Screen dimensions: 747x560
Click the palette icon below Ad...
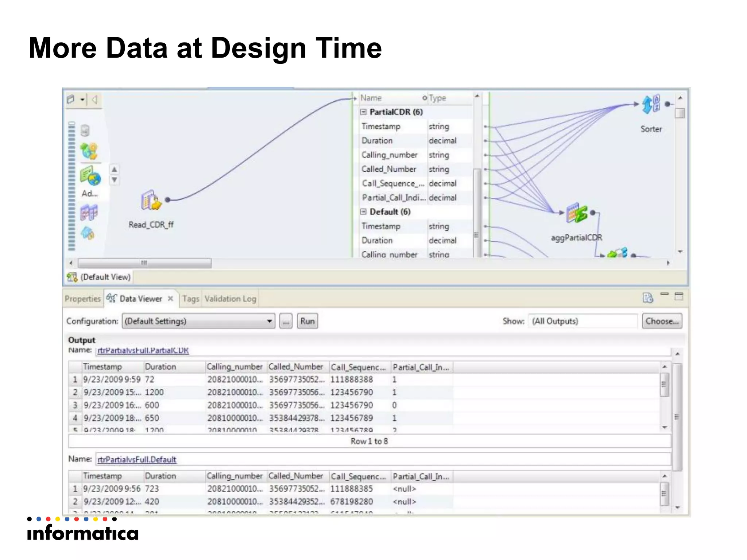coord(89,212)
